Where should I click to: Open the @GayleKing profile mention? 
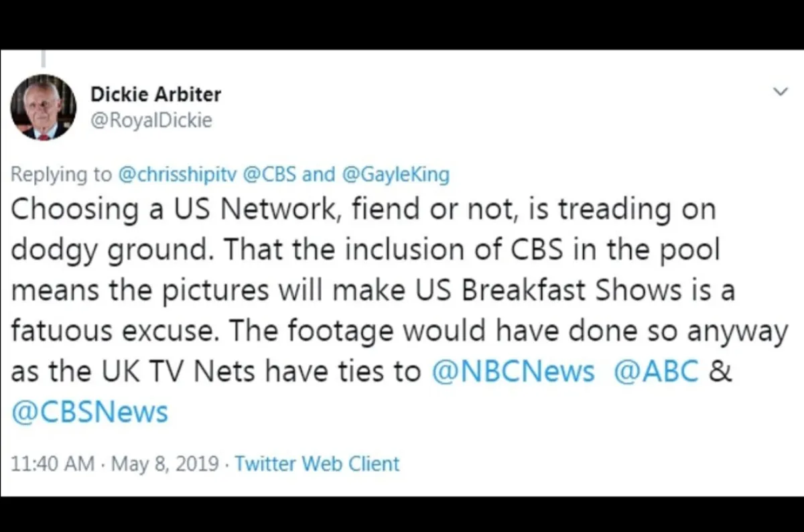pyautogui.click(x=395, y=175)
